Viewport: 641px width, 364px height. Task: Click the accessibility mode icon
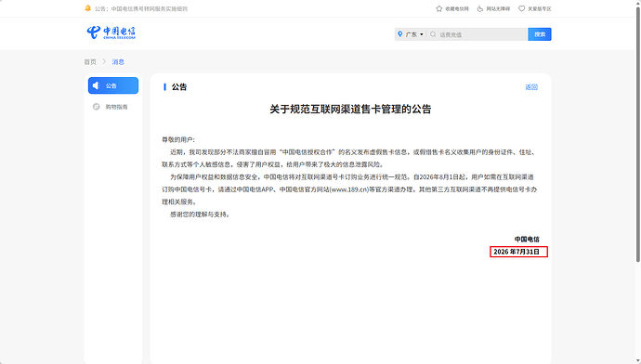point(480,8)
